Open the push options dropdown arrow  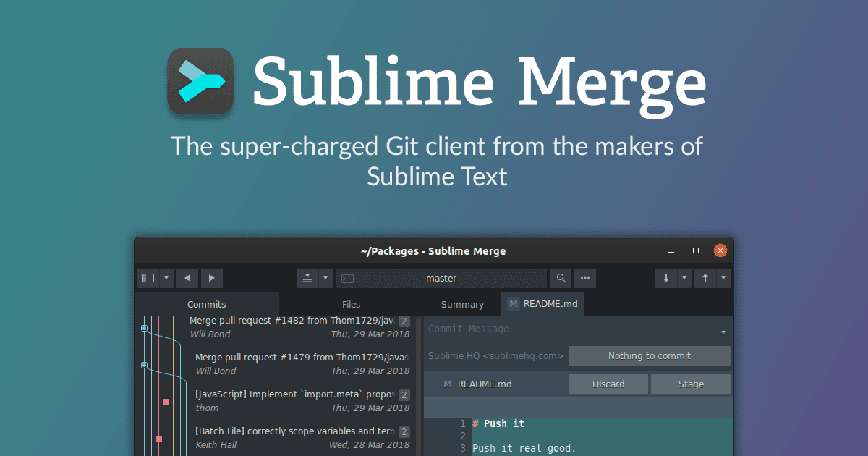click(722, 278)
